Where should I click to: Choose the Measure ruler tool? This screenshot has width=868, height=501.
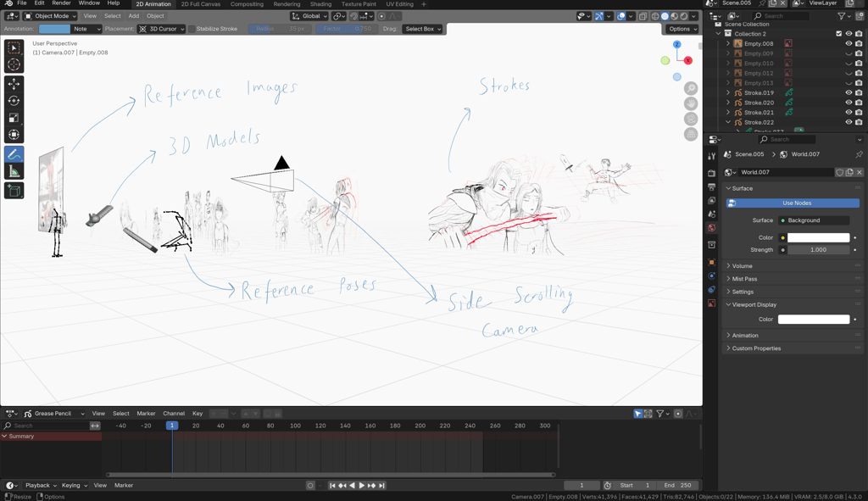pyautogui.click(x=14, y=171)
